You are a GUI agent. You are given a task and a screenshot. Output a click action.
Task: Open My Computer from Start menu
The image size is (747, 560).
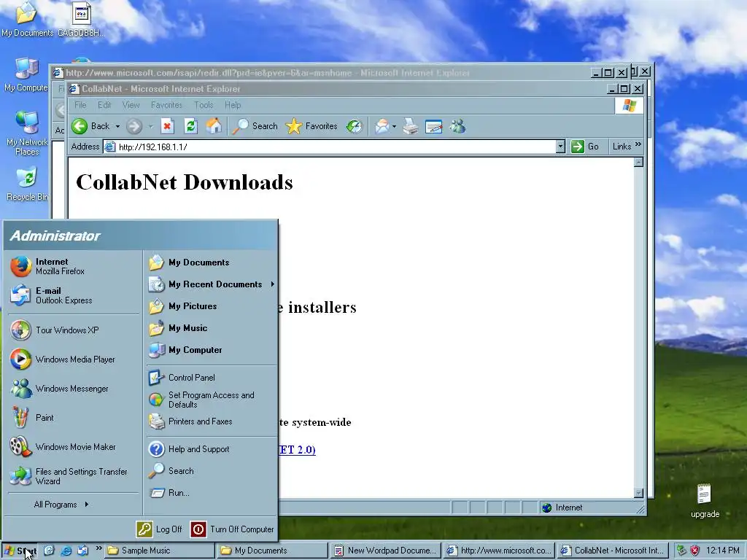211,350
